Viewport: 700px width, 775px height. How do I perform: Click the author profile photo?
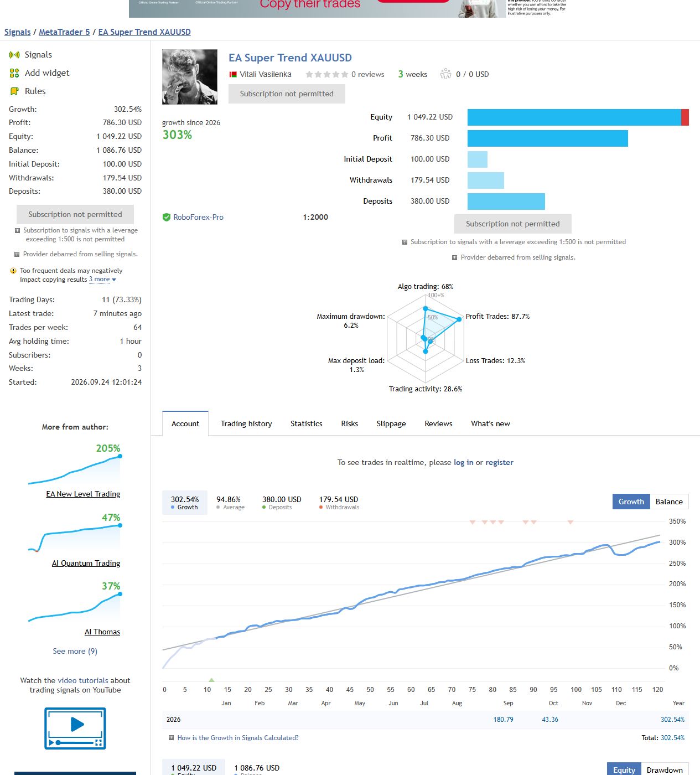[190, 77]
